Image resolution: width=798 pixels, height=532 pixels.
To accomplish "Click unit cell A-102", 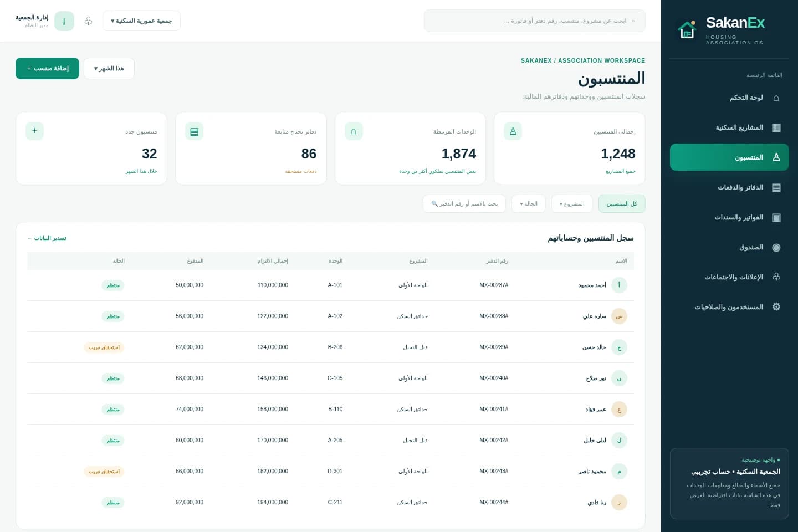I will [335, 316].
